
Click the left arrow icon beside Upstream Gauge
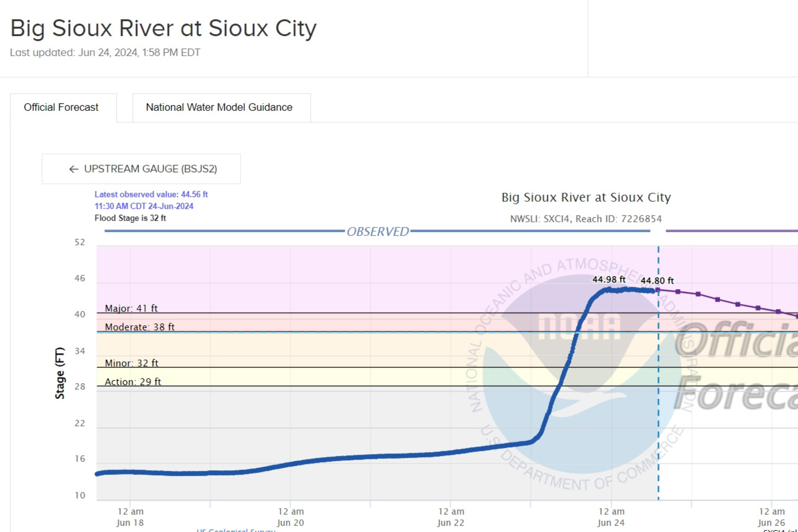(x=74, y=169)
